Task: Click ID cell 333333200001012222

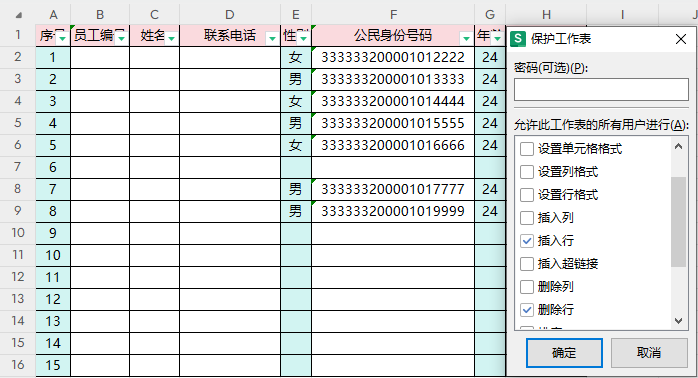Action: pyautogui.click(x=393, y=57)
